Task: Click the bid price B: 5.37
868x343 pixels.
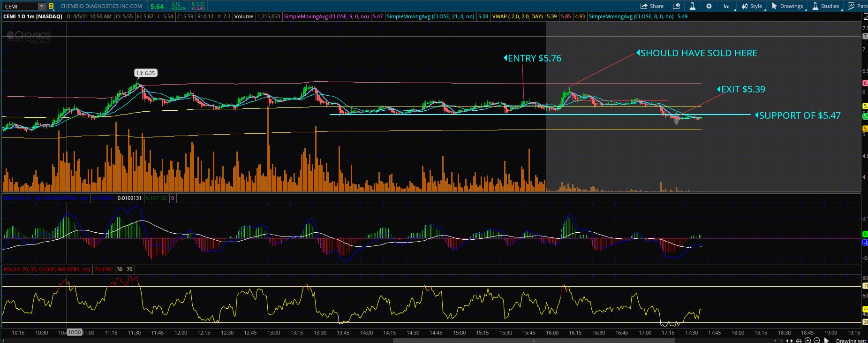Action: (x=198, y=4)
